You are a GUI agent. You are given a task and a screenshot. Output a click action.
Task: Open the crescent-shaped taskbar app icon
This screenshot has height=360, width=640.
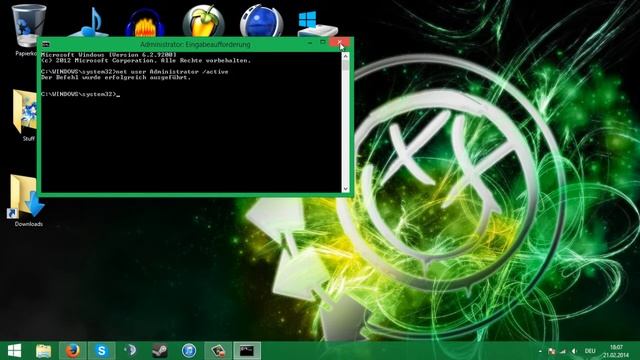tap(131, 351)
